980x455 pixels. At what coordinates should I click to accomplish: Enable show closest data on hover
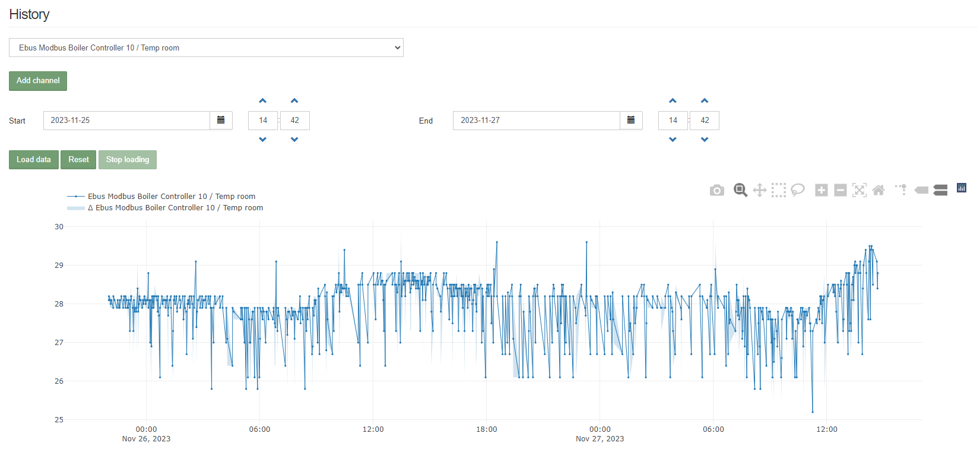921,190
